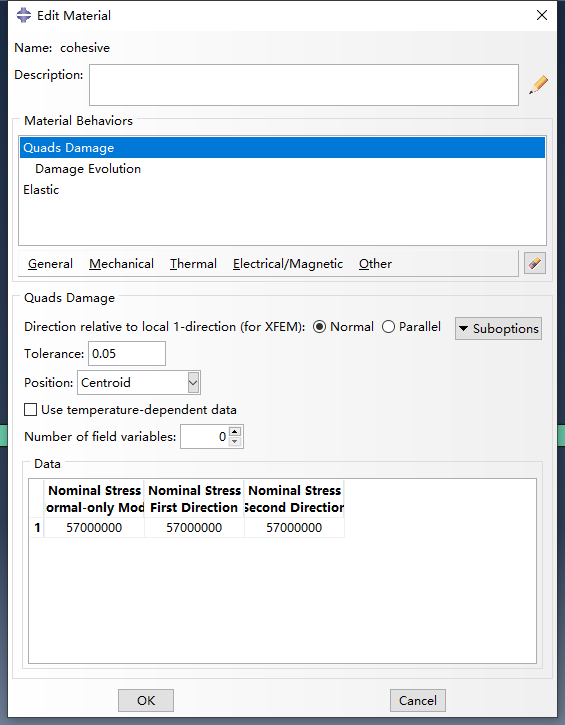
Task: Click the number of field variables field
Action: pyautogui.click(x=204, y=436)
